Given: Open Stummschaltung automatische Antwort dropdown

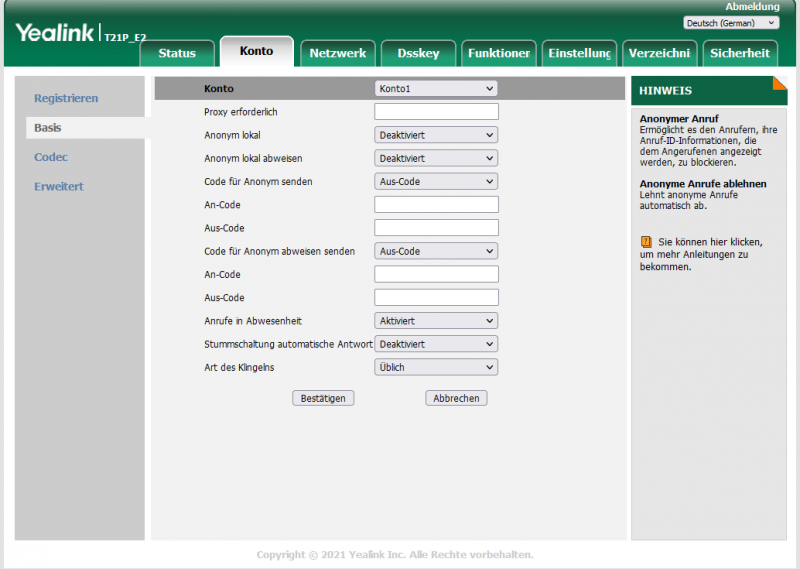Looking at the screenshot, I should point(436,344).
